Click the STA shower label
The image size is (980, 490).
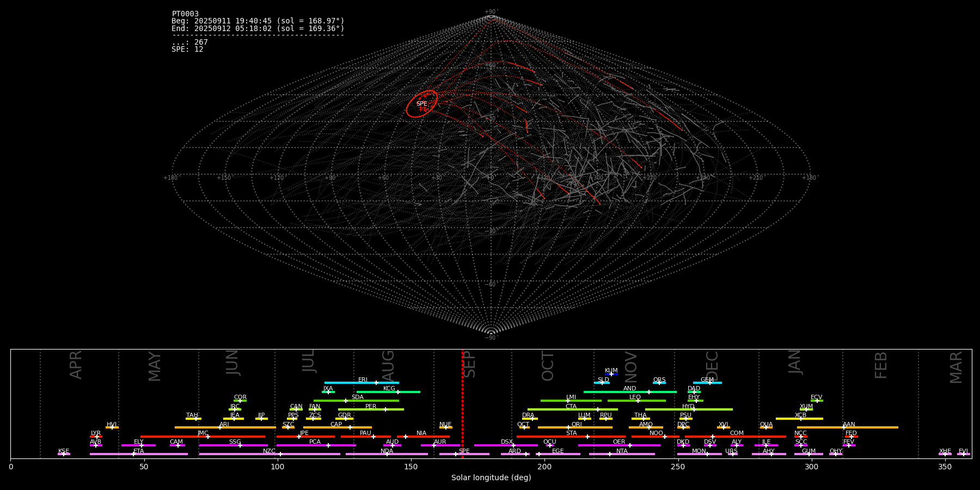571,433
